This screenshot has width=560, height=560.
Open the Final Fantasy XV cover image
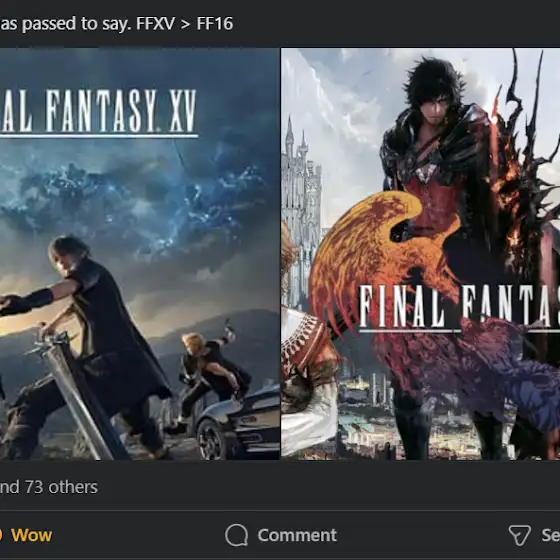(x=140, y=254)
